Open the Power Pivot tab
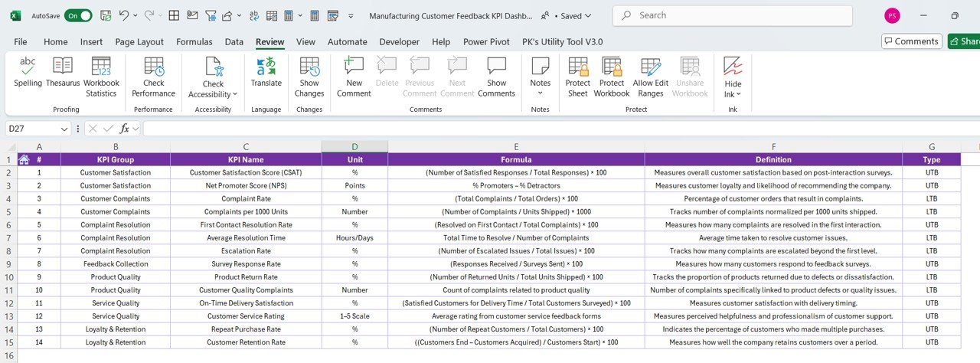The image size is (980, 363). [487, 42]
